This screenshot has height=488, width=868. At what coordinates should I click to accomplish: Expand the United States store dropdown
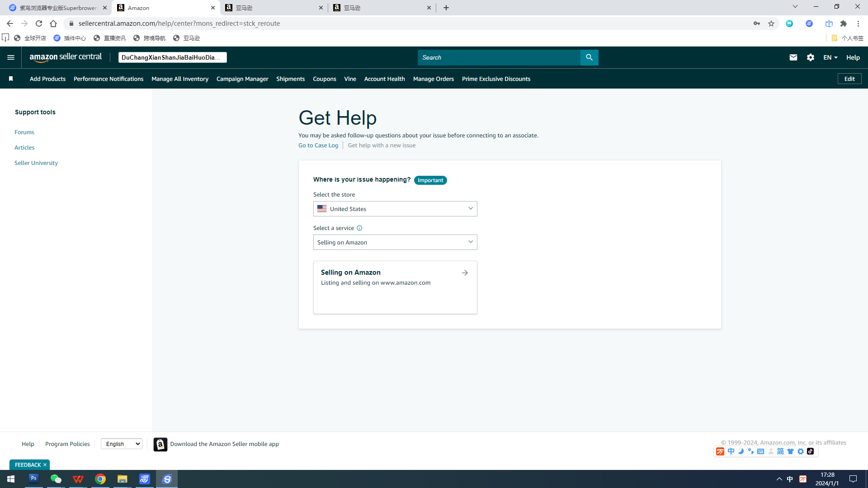pyautogui.click(x=395, y=209)
